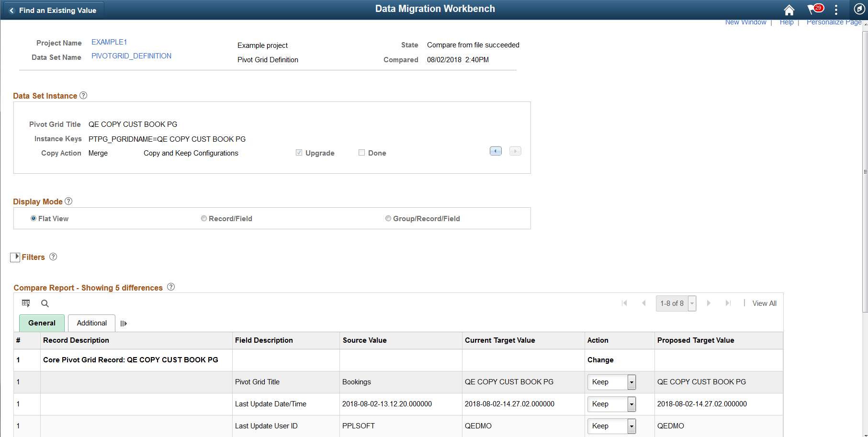Sort by Current Target Value column header
Viewport: 868px width, 437px height.
500,340
